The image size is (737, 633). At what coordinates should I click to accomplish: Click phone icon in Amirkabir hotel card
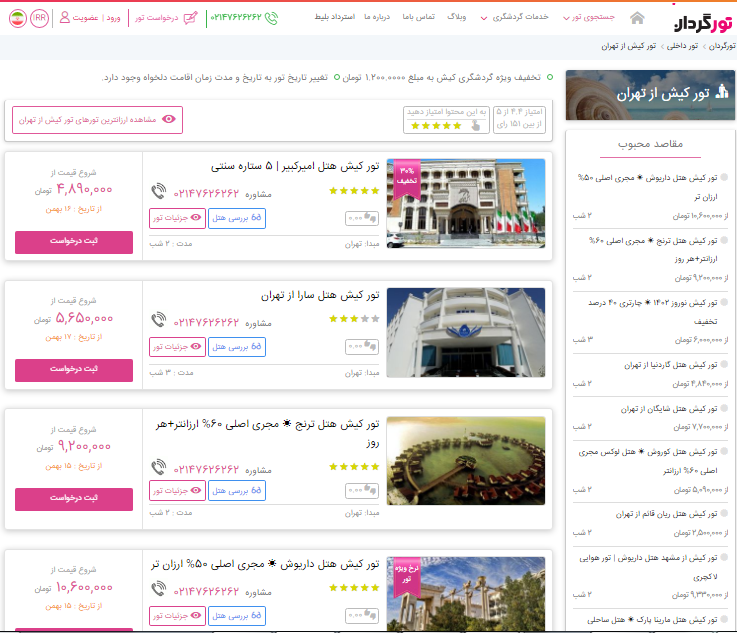click(159, 191)
